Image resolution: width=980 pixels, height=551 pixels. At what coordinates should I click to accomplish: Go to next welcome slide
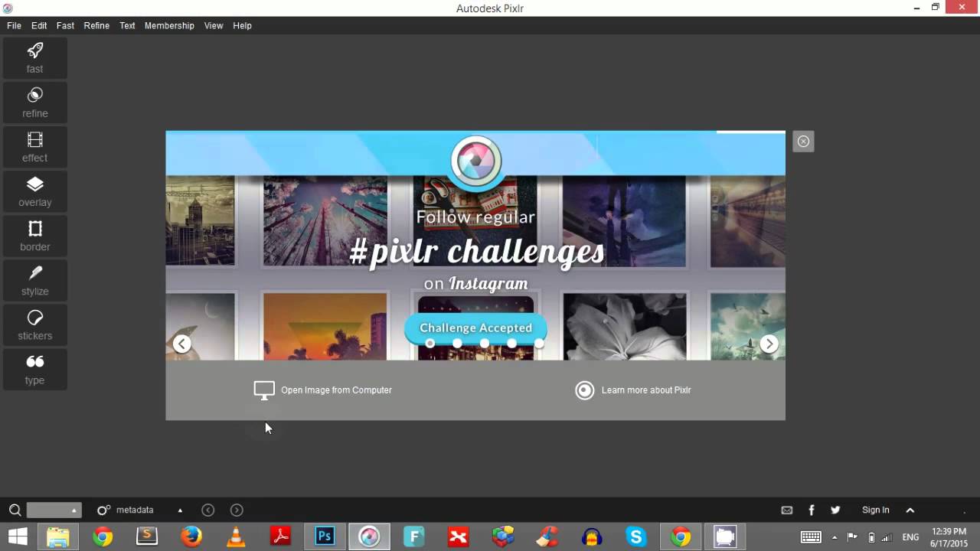click(769, 344)
